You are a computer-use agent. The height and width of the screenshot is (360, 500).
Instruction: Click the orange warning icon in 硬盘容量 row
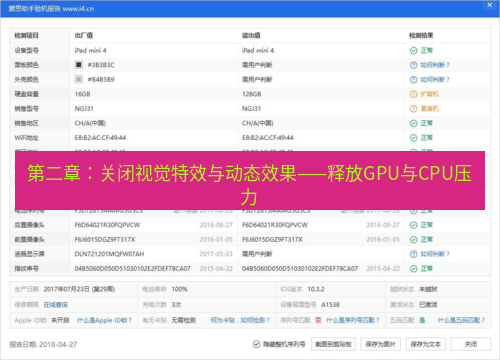[413, 94]
